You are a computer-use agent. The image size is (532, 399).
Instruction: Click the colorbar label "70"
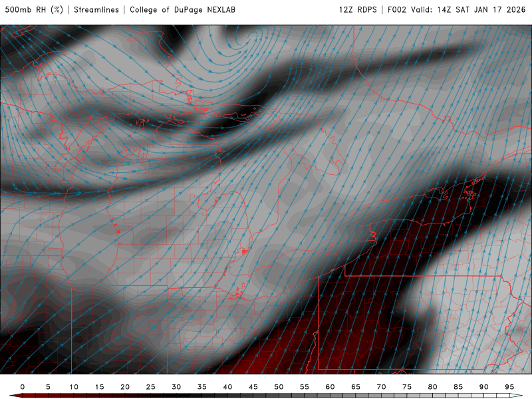(x=381, y=387)
